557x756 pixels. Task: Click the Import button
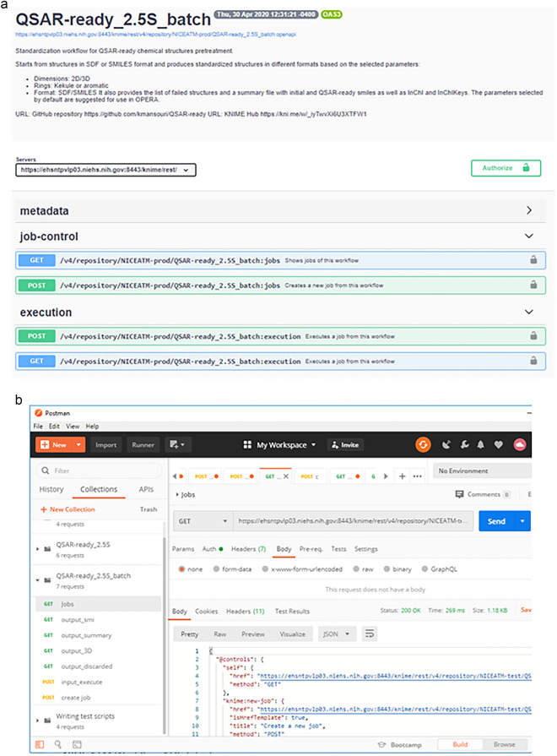tap(106, 444)
